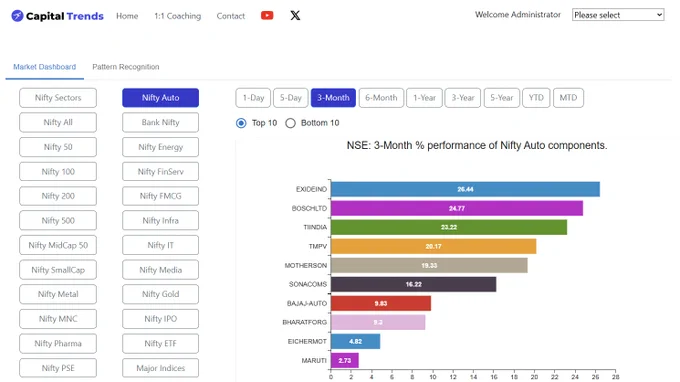680x382 pixels.
Task: Switch to the Market Dashboard tab
Action: tap(44, 67)
